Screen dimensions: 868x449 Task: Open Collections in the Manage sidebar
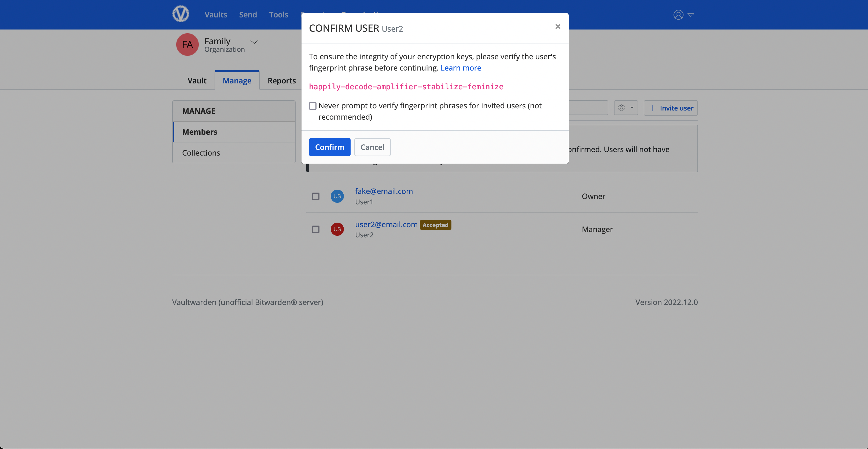coord(201,153)
